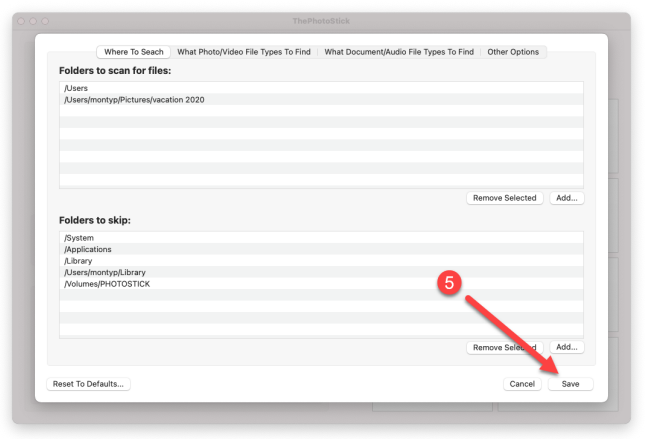
Task: Select /Users in folders to scan
Action: [321, 88]
